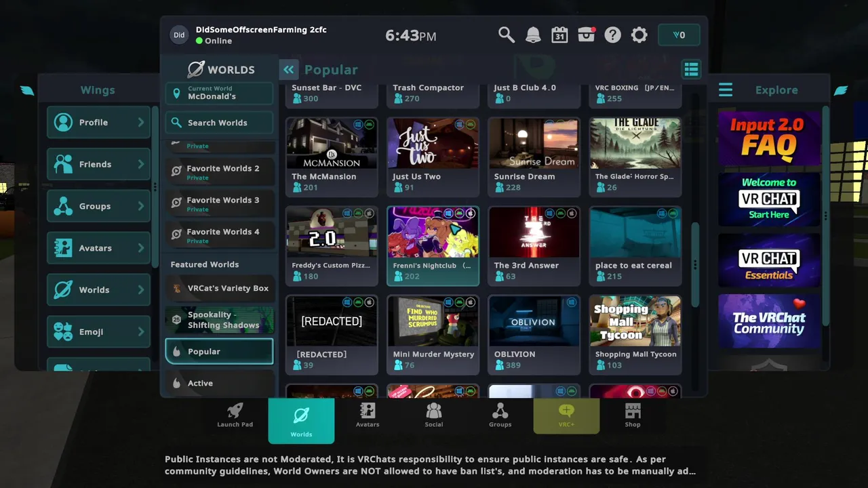Open the VRC+ tab

566,415
